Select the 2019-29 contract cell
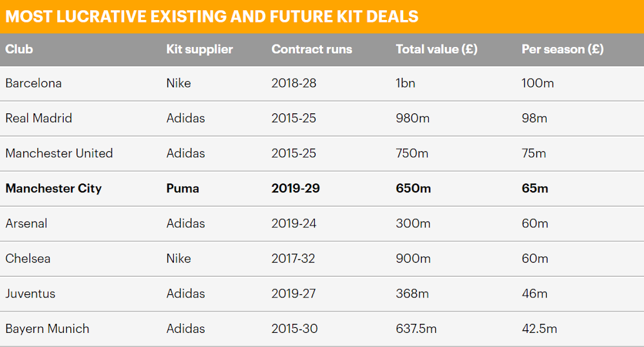This screenshot has height=347, width=644. [296, 189]
